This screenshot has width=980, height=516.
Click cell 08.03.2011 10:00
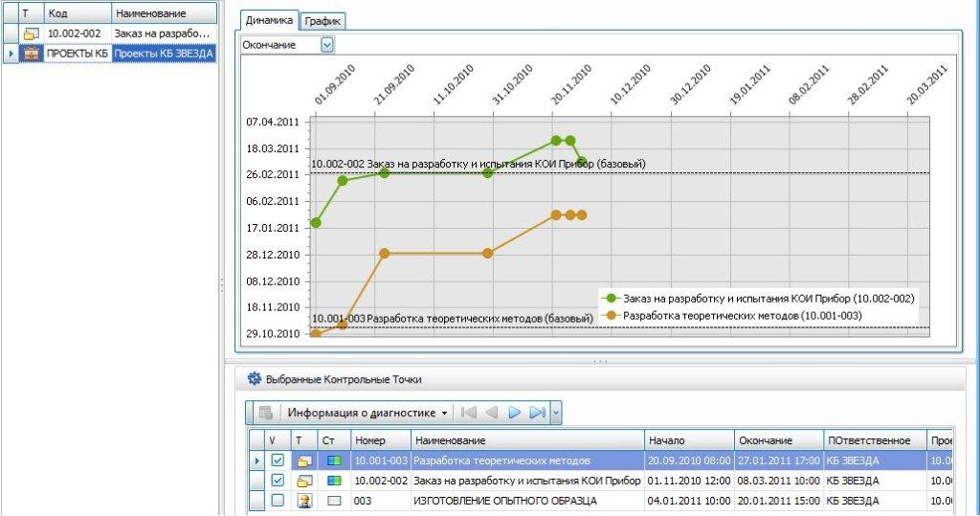(x=779, y=481)
